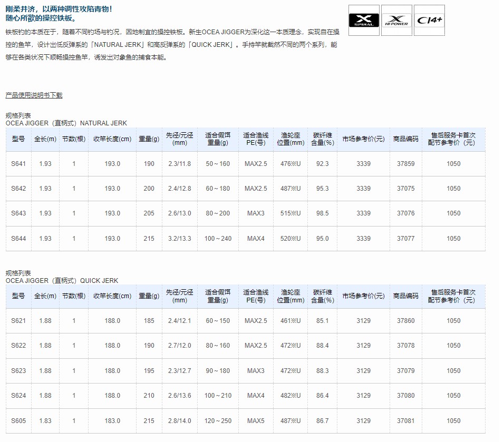504x442 pixels.
Task: Select model S643 cell
Action: (x=18, y=213)
